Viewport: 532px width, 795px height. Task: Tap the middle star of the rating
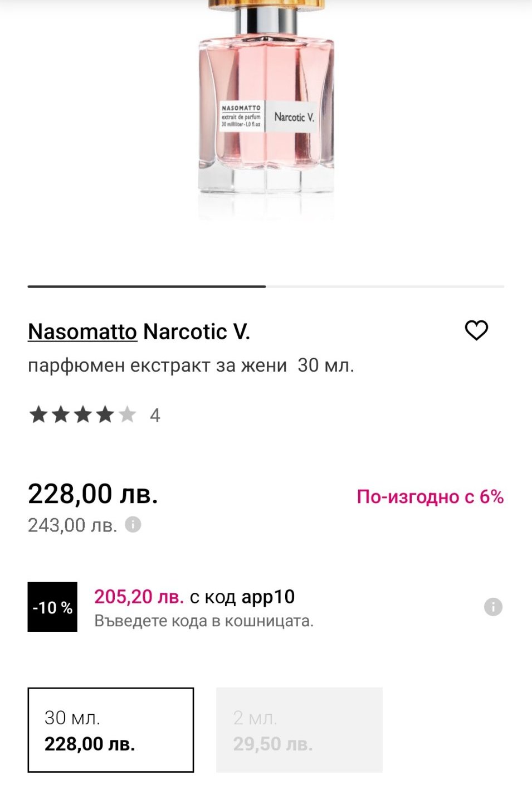tap(83, 414)
